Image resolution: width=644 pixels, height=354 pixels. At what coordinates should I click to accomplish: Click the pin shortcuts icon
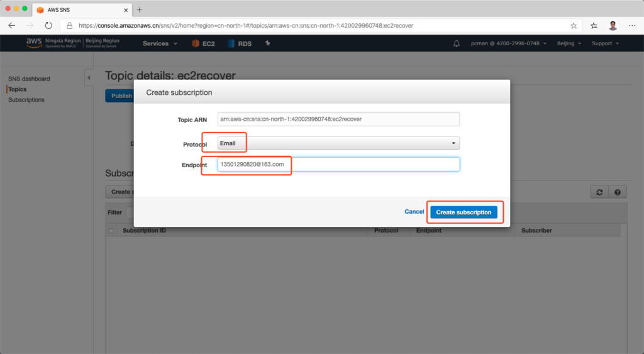268,43
